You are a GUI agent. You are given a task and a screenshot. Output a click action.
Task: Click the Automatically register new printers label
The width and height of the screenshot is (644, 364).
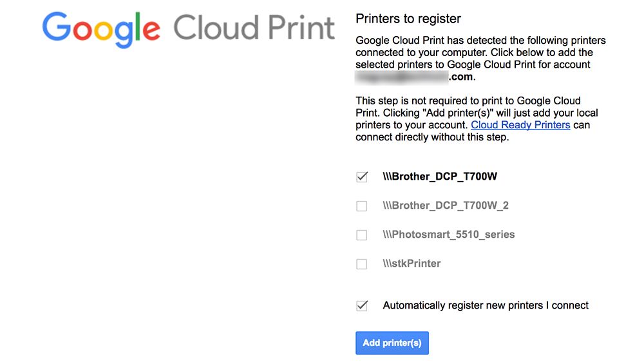[x=486, y=305]
